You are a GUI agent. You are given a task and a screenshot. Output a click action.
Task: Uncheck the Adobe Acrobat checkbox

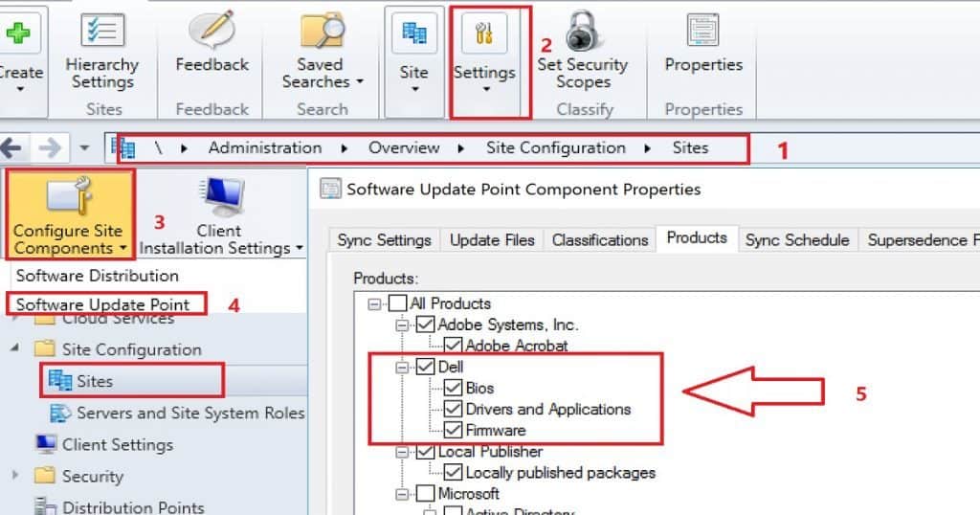pos(453,345)
